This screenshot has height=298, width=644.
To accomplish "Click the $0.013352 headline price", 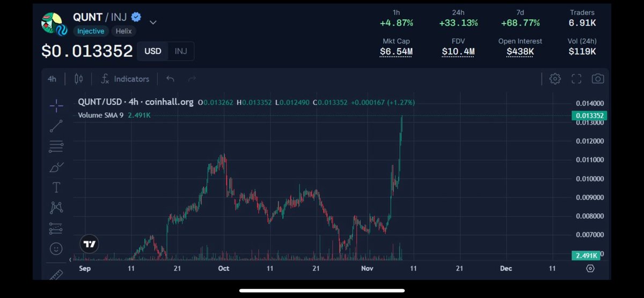I will (87, 51).
